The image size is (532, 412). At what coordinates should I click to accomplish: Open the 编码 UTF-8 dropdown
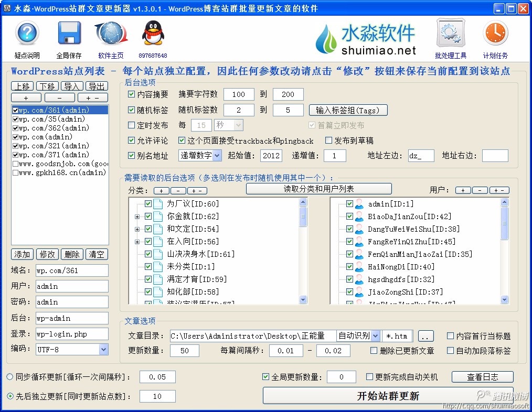pyautogui.click(x=103, y=350)
